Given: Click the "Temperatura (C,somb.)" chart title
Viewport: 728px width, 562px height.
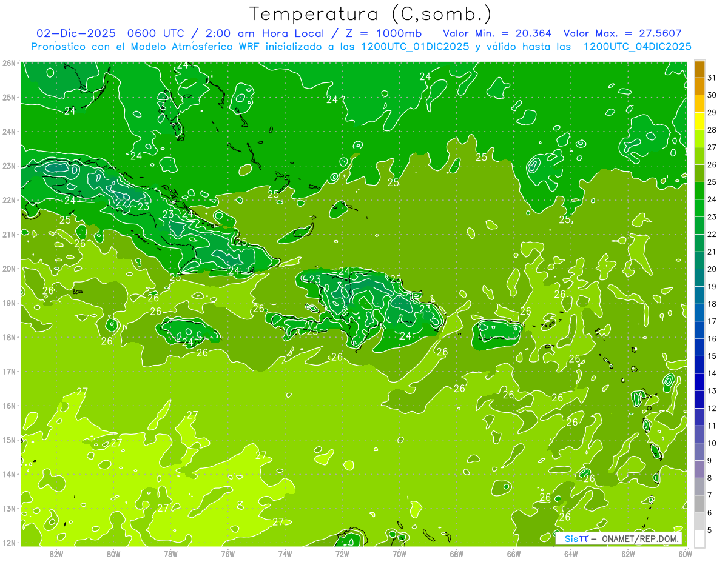Looking at the screenshot, I should click(x=371, y=14).
